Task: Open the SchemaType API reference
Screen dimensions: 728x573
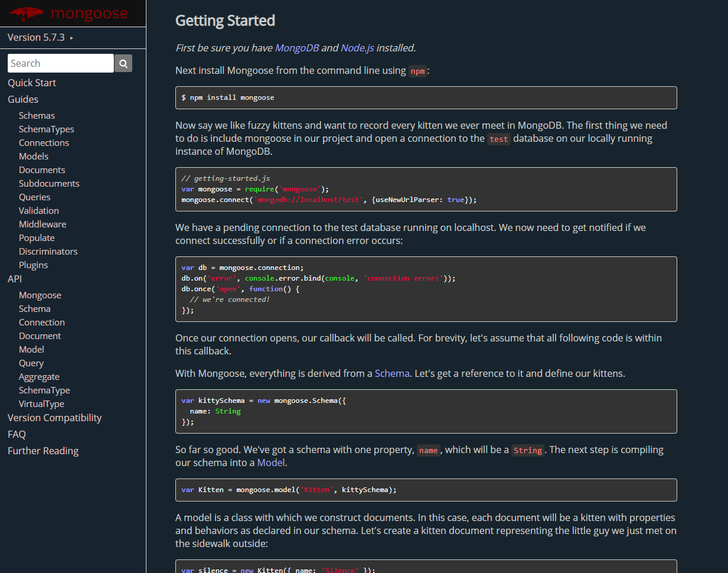Action: pyautogui.click(x=44, y=390)
